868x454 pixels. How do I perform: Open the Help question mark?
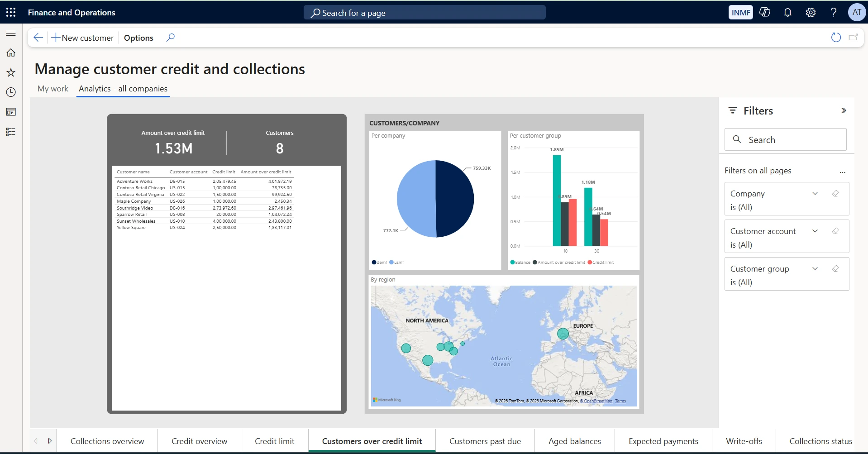[833, 12]
